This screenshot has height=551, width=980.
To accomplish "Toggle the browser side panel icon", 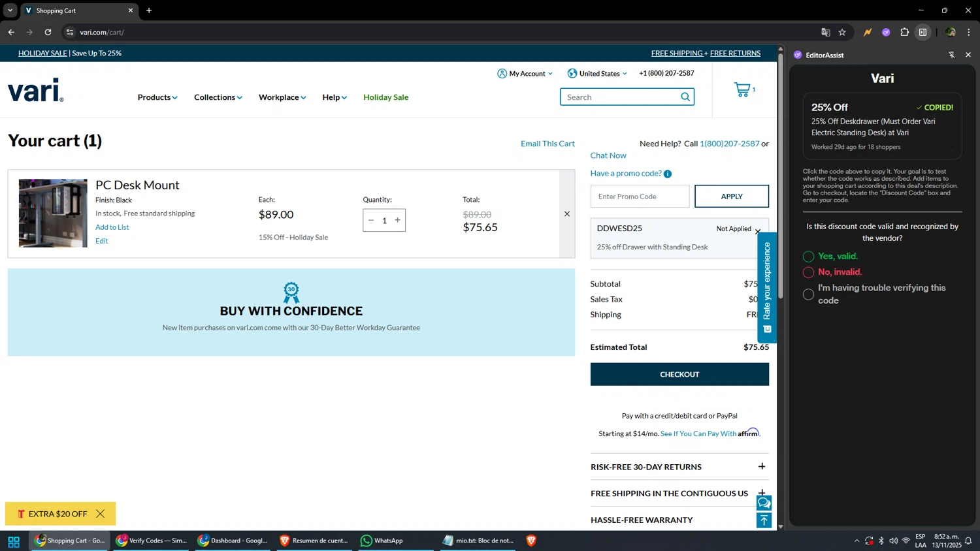I will coord(923,32).
